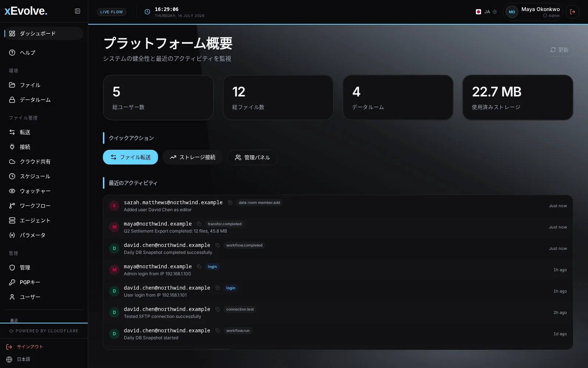Click "Admin login from IP 192.168.1.100"
Image resolution: width=588 pixels, height=368 pixels.
point(157,274)
